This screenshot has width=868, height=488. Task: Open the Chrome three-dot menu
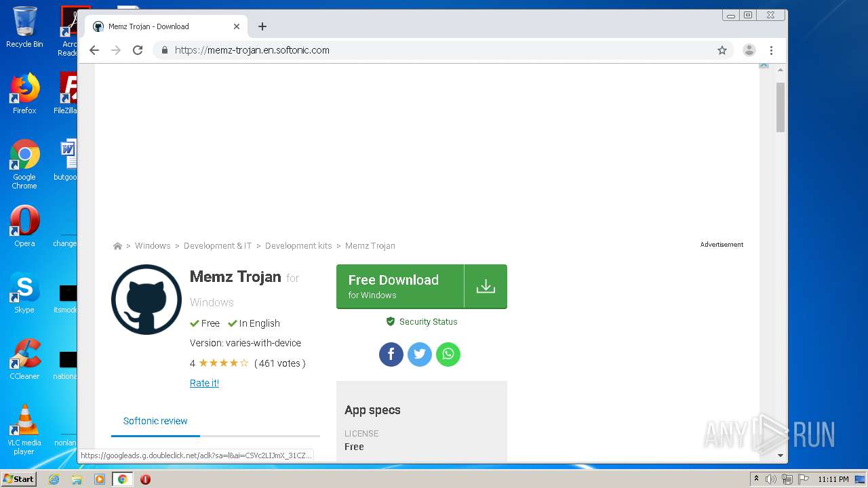pyautogui.click(x=771, y=50)
